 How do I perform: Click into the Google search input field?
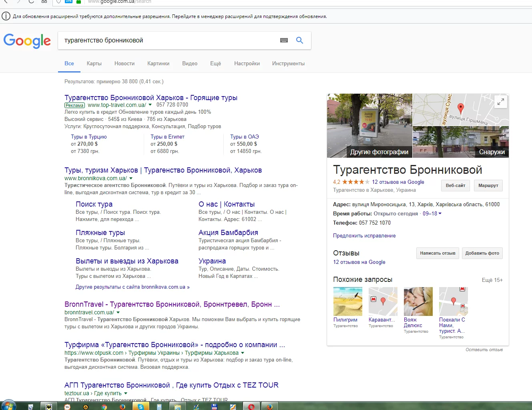click(x=168, y=40)
